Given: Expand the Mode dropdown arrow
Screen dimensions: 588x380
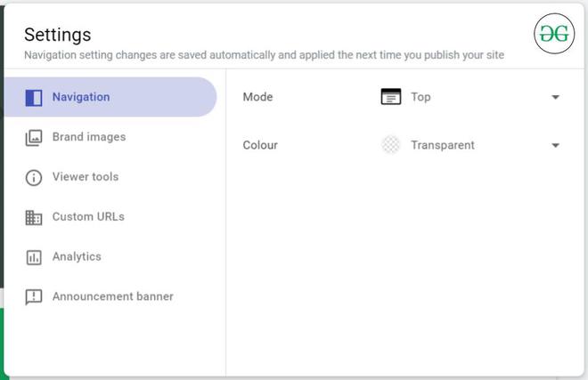Looking at the screenshot, I should [x=556, y=97].
